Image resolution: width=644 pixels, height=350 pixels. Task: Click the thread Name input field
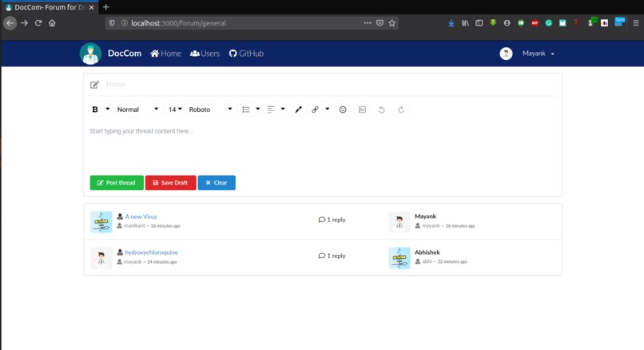pyautogui.click(x=330, y=85)
